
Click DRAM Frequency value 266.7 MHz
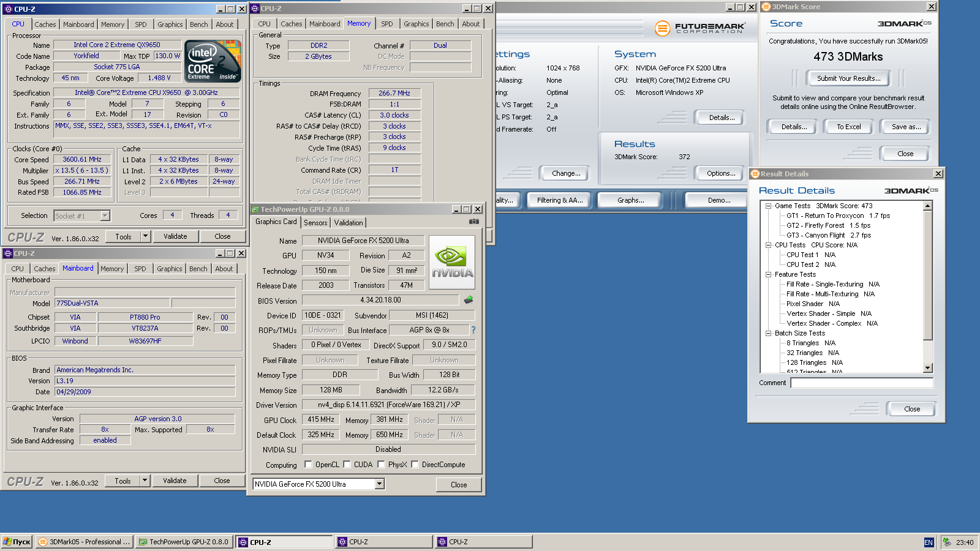394,93
